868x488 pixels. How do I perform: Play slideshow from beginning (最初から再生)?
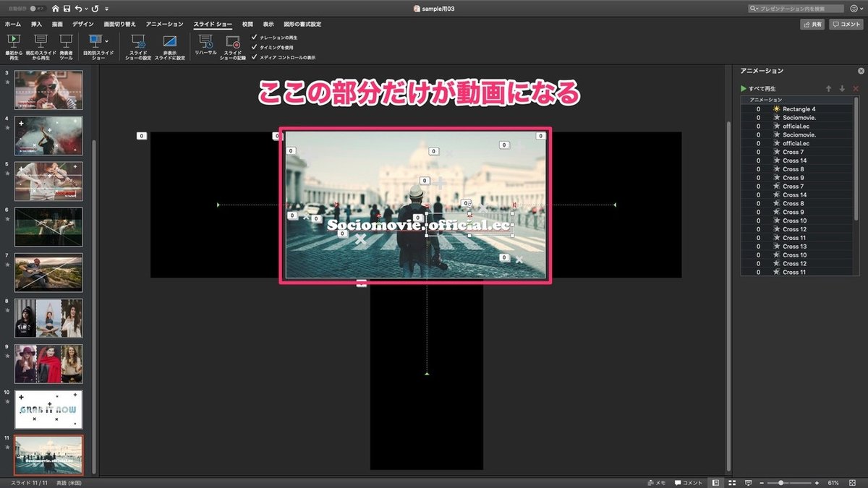coord(14,47)
